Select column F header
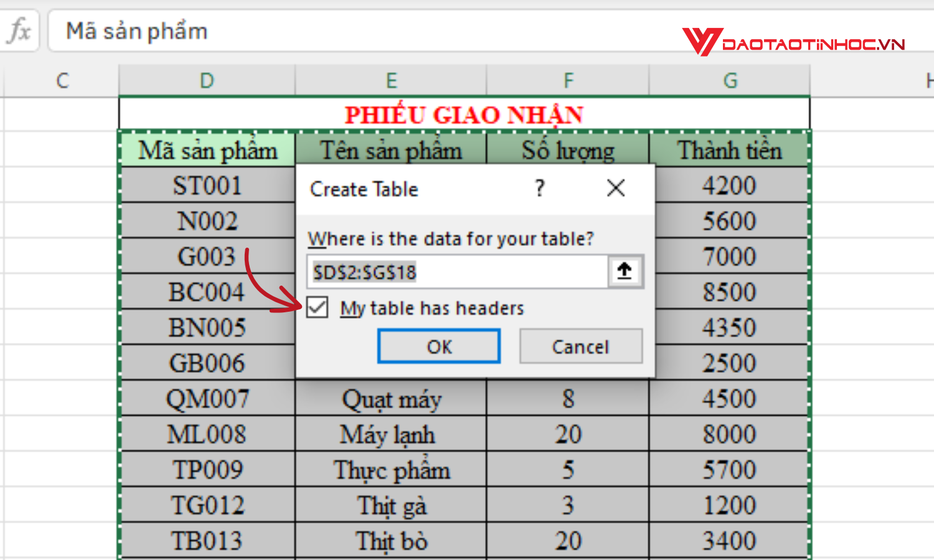Screen dimensions: 934x560 coord(567,80)
